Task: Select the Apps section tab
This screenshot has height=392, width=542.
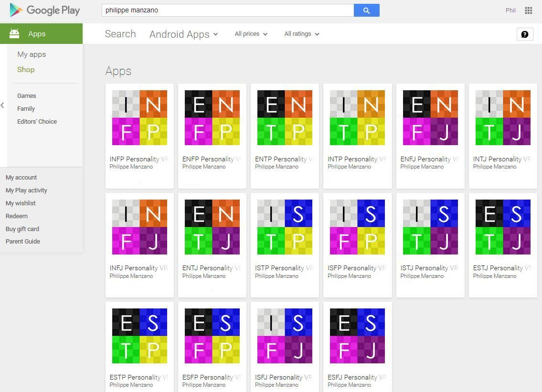Action: [41, 33]
